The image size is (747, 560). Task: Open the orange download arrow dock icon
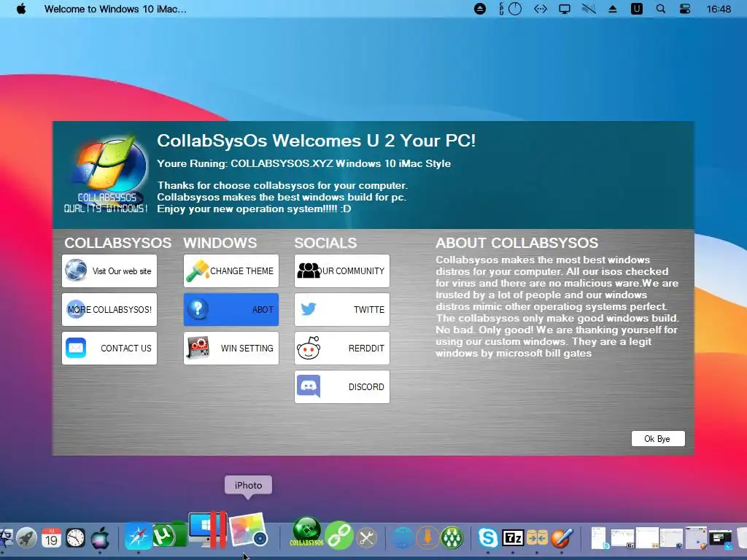(x=427, y=538)
